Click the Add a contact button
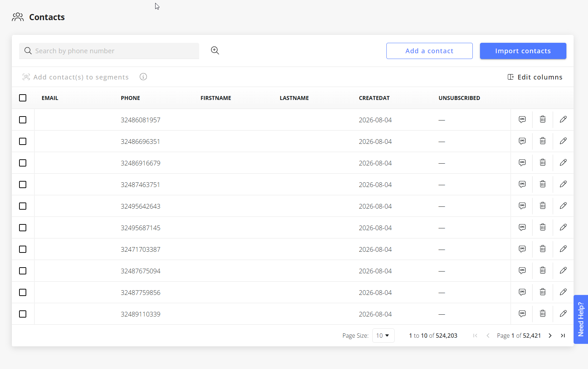Viewport: 588px width, 369px height. (x=429, y=51)
